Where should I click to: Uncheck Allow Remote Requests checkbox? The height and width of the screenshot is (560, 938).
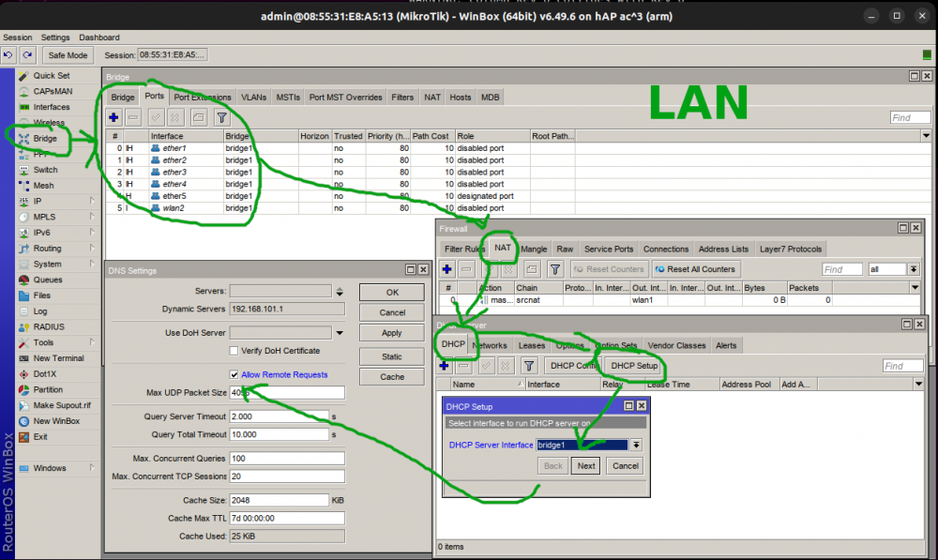(x=234, y=374)
